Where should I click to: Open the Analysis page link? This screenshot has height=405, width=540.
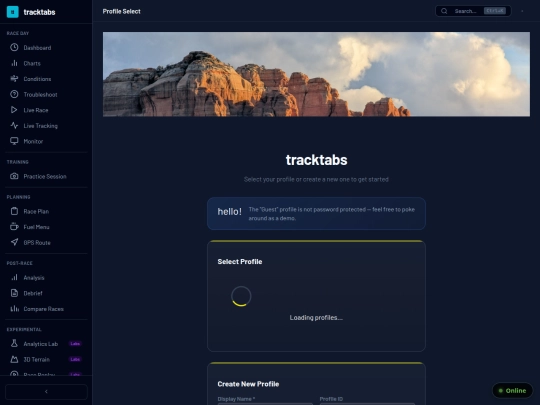click(x=46, y=278)
